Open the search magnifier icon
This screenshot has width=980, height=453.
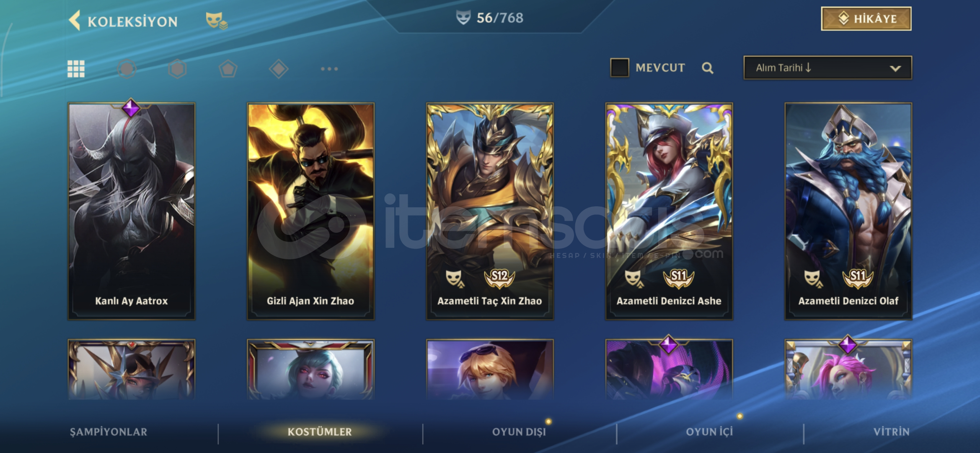[708, 68]
